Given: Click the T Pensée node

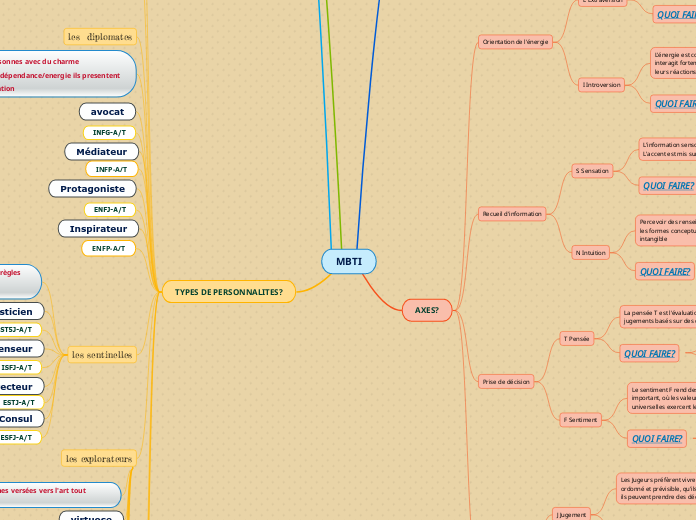Looking at the screenshot, I should (576, 338).
